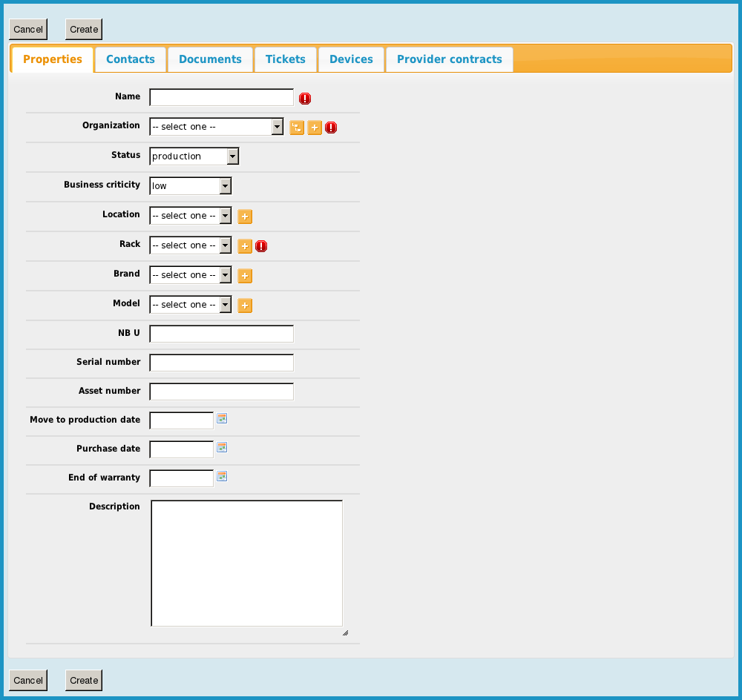Expand the Organization dropdown
The height and width of the screenshot is (700, 742).
coord(216,127)
